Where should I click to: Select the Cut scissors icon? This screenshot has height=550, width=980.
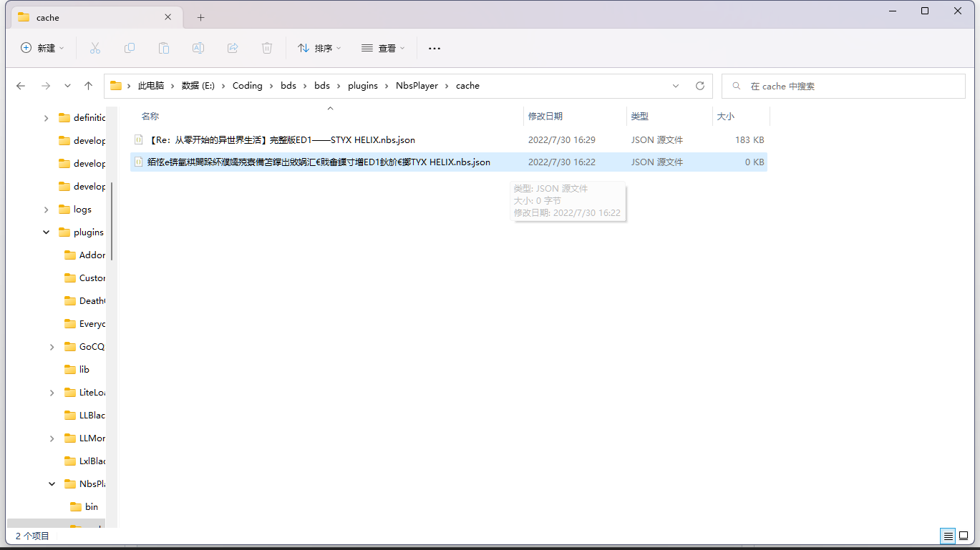coord(95,48)
